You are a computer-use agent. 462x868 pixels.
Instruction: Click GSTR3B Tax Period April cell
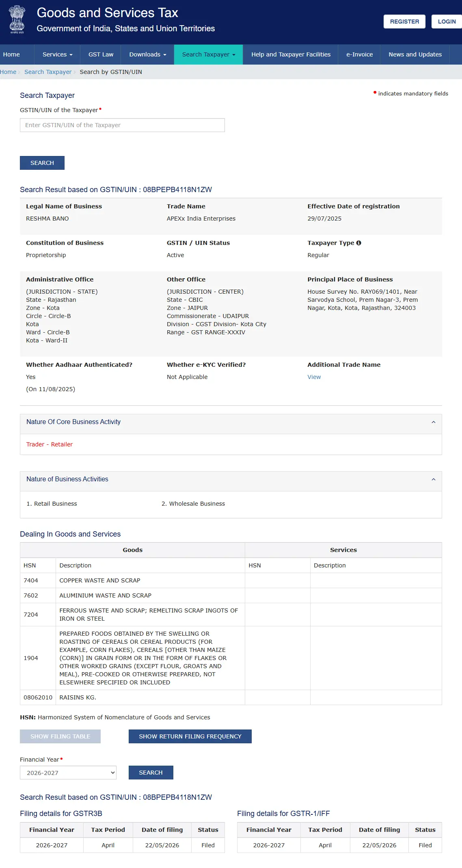[x=108, y=845]
